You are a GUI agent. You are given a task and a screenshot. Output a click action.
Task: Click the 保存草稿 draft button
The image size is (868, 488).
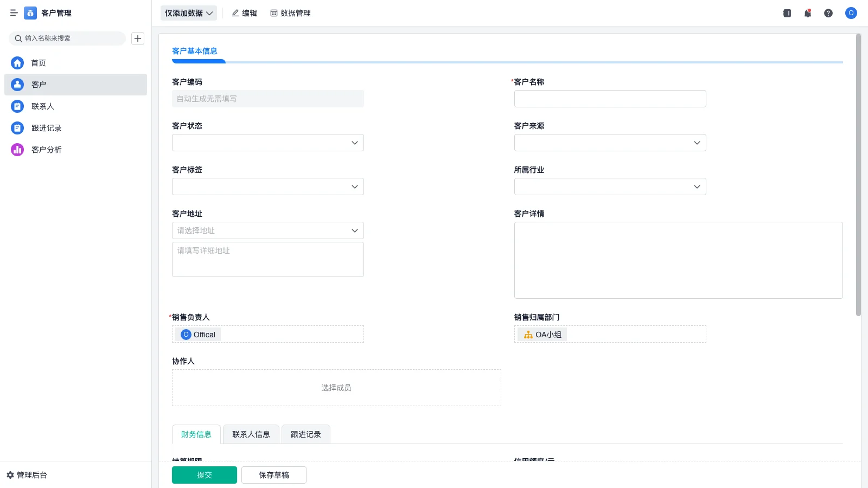pos(273,474)
